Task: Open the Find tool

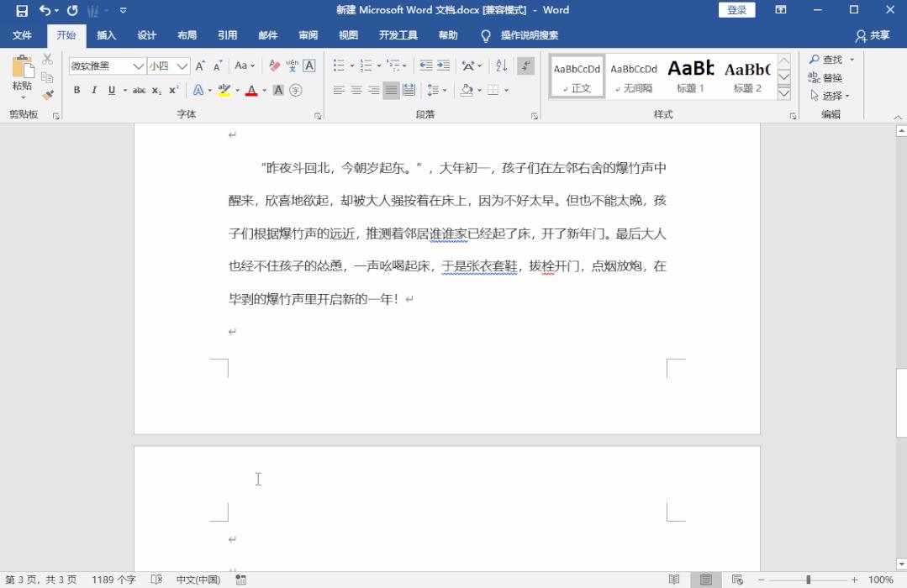Action: click(x=828, y=59)
